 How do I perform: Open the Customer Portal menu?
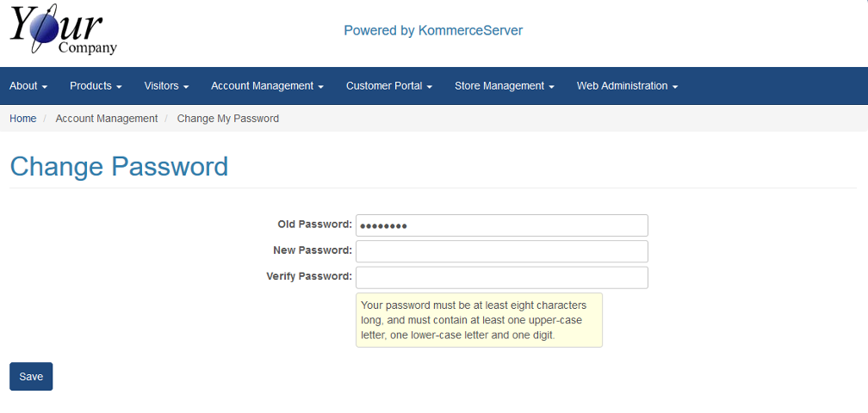point(388,86)
